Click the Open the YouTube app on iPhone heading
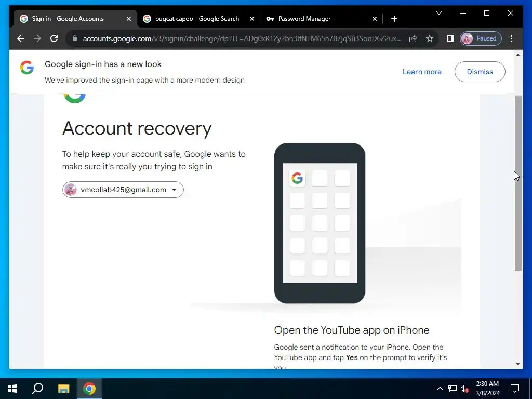This screenshot has width=532, height=399. click(x=352, y=330)
